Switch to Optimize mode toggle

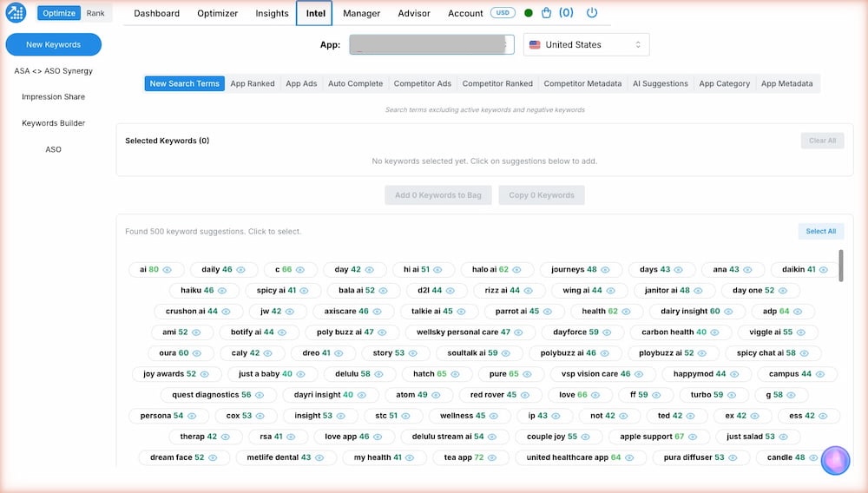pyautogui.click(x=59, y=13)
